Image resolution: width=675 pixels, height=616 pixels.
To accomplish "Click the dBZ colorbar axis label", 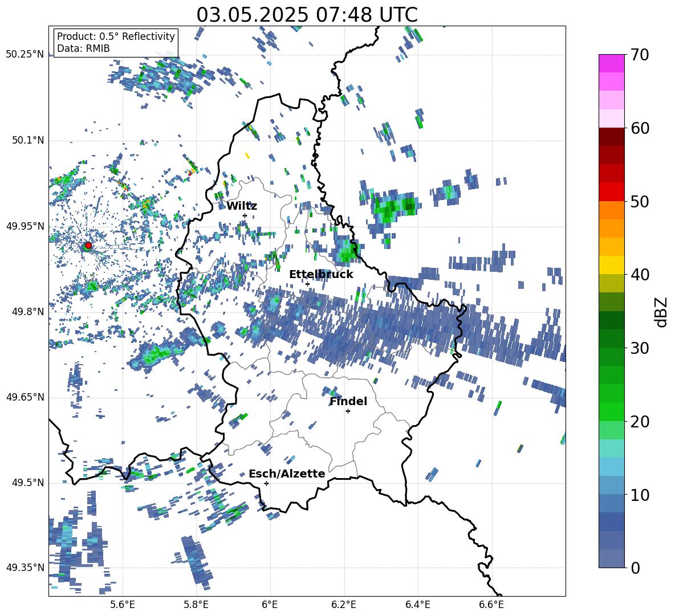I will click(662, 312).
